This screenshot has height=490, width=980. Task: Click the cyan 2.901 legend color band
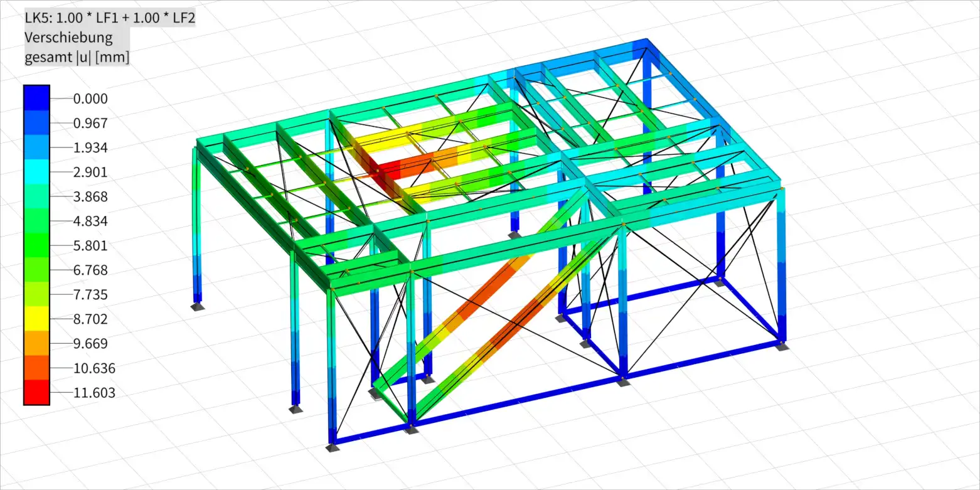pyautogui.click(x=36, y=172)
